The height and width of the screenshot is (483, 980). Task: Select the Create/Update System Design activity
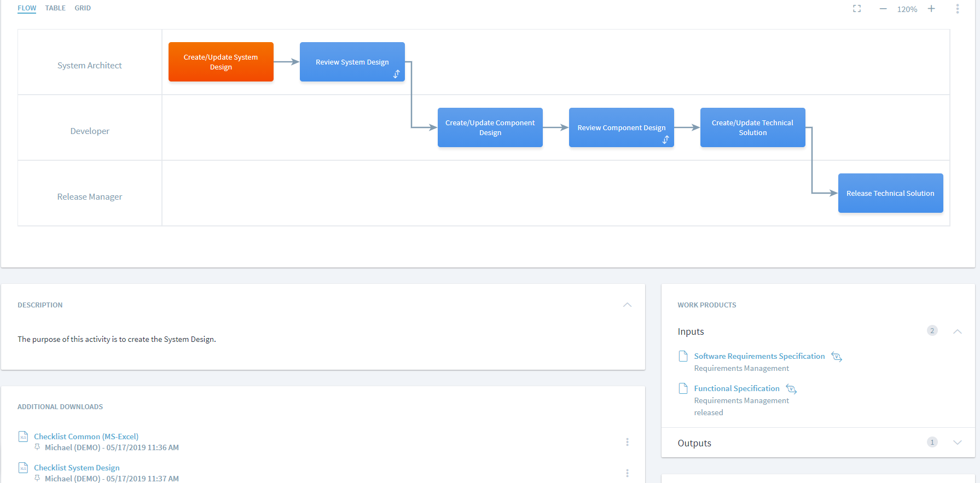coord(221,62)
